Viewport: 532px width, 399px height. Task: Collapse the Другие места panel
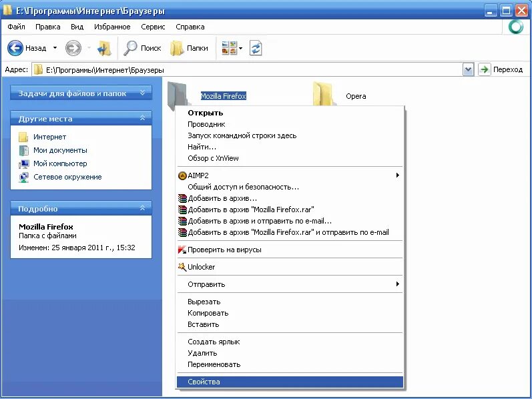tap(142, 118)
